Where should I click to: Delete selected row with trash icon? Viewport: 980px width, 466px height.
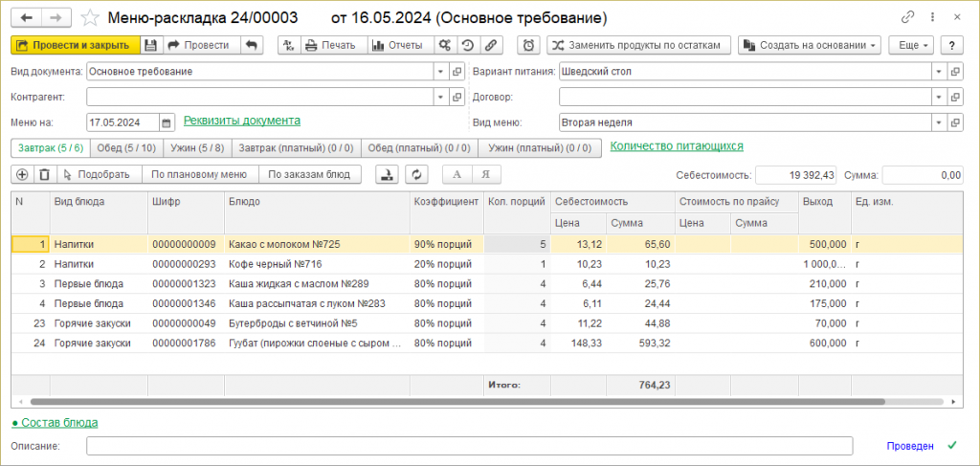[43, 174]
